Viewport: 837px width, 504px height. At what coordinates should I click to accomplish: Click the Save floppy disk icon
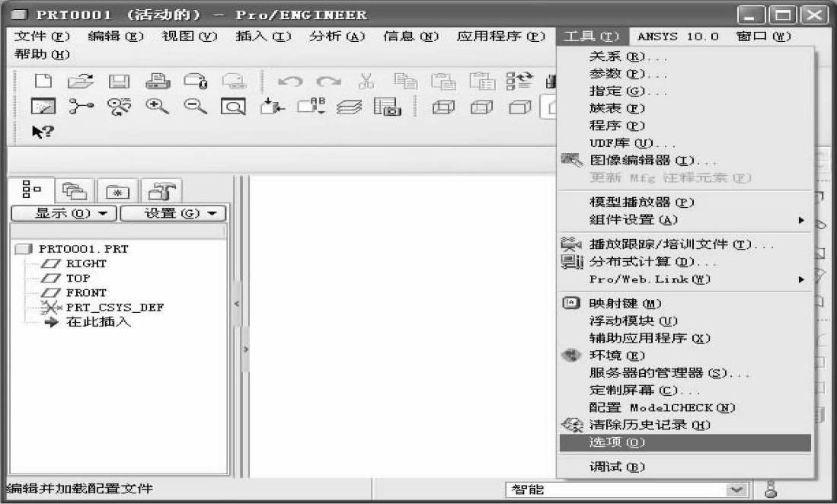coord(119,81)
